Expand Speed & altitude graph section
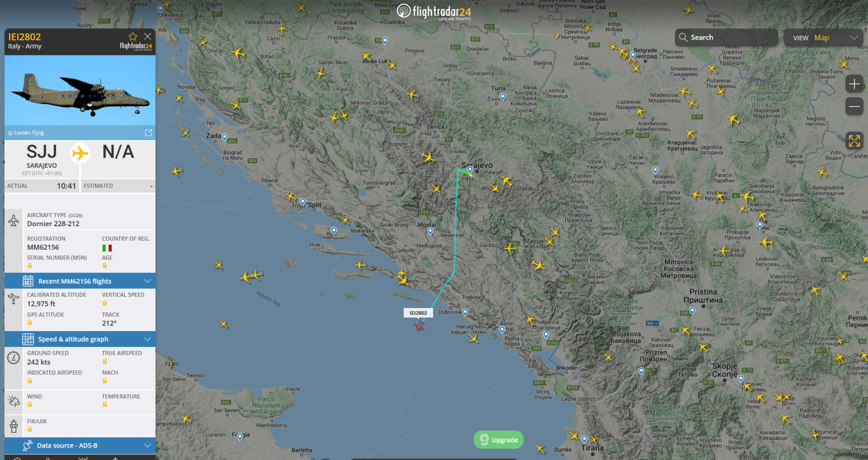This screenshot has width=868, height=460. (x=80, y=339)
